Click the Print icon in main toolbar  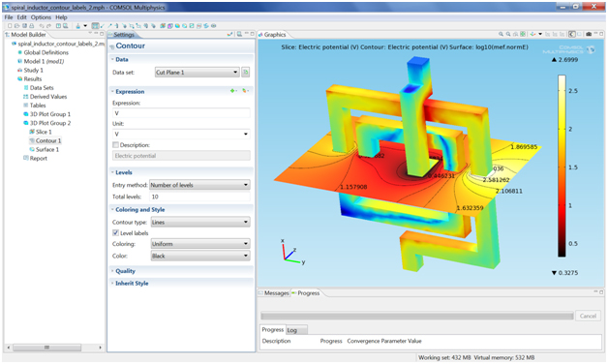coord(31,26)
